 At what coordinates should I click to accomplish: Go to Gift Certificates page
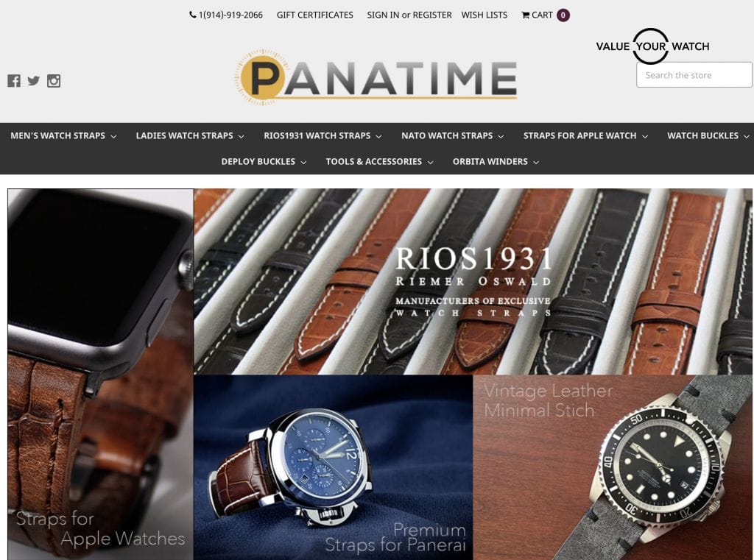pyautogui.click(x=315, y=15)
